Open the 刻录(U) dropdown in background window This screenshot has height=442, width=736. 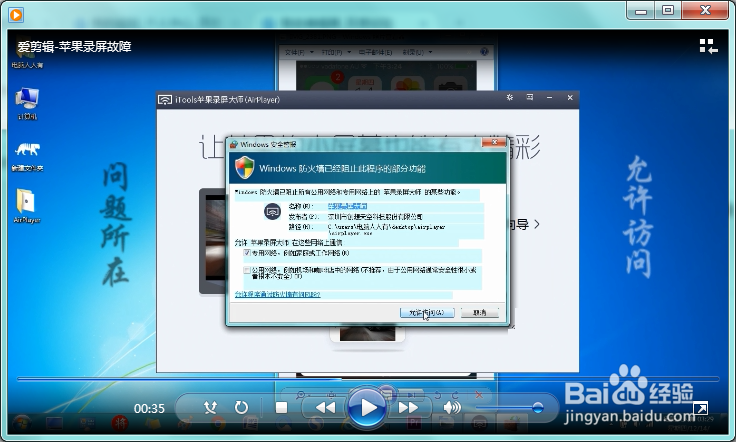417,52
